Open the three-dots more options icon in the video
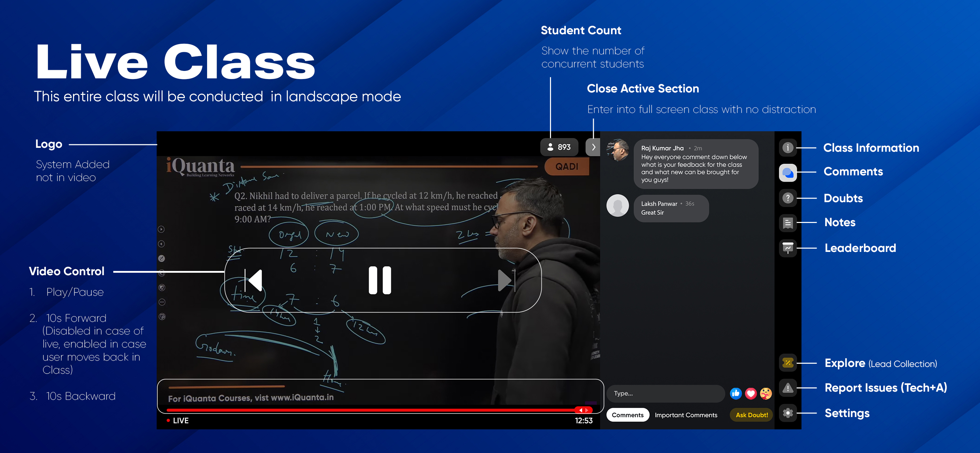Screen dimensions: 980x453 coord(161,302)
